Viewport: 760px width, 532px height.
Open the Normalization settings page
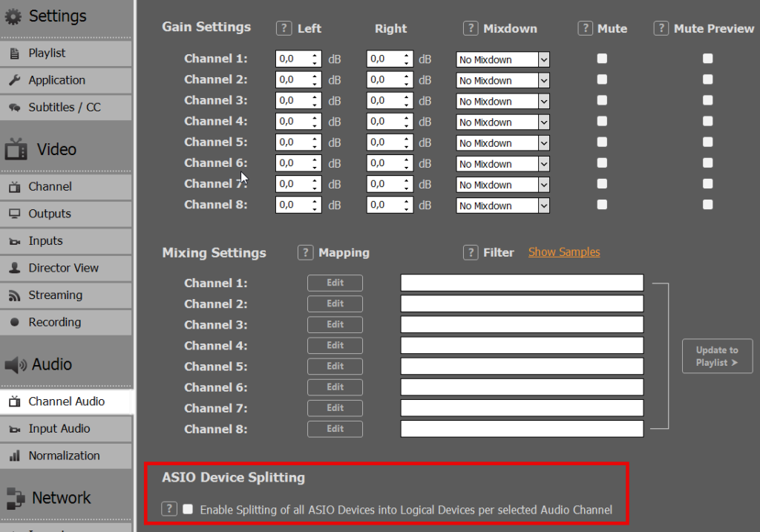click(66, 456)
